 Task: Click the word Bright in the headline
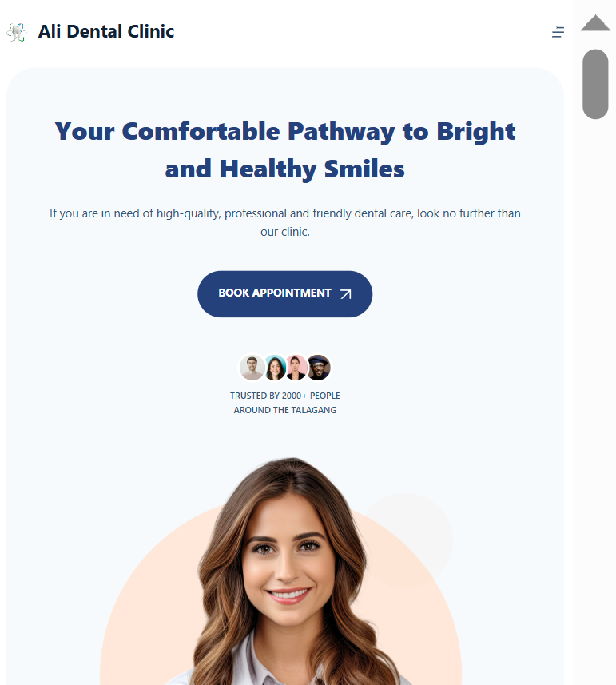(x=476, y=132)
